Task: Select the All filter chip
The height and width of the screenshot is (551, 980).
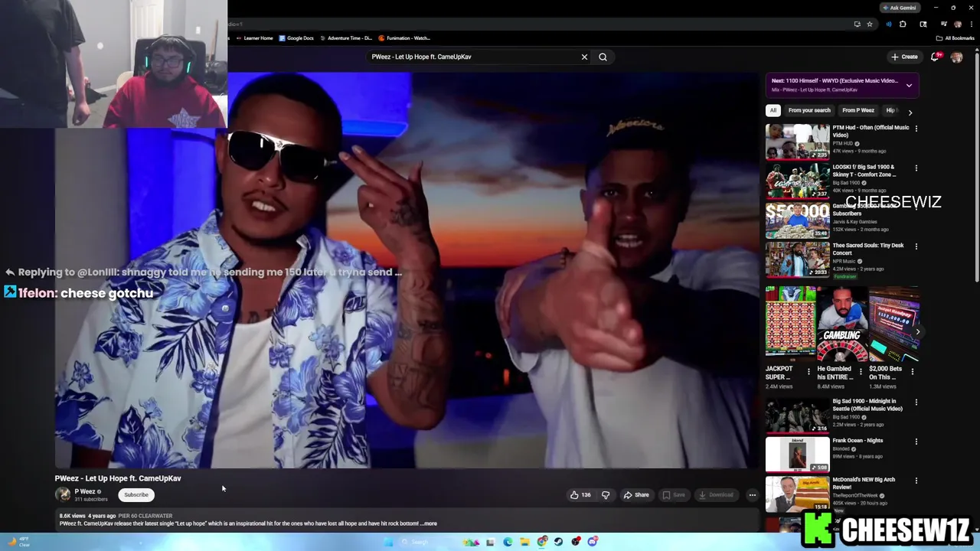Action: (773, 110)
